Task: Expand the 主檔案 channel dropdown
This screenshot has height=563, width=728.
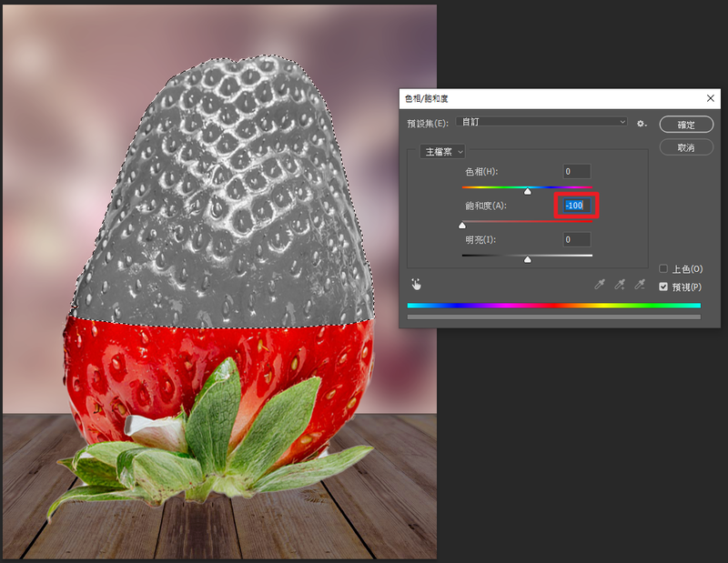Action: pyautogui.click(x=442, y=152)
